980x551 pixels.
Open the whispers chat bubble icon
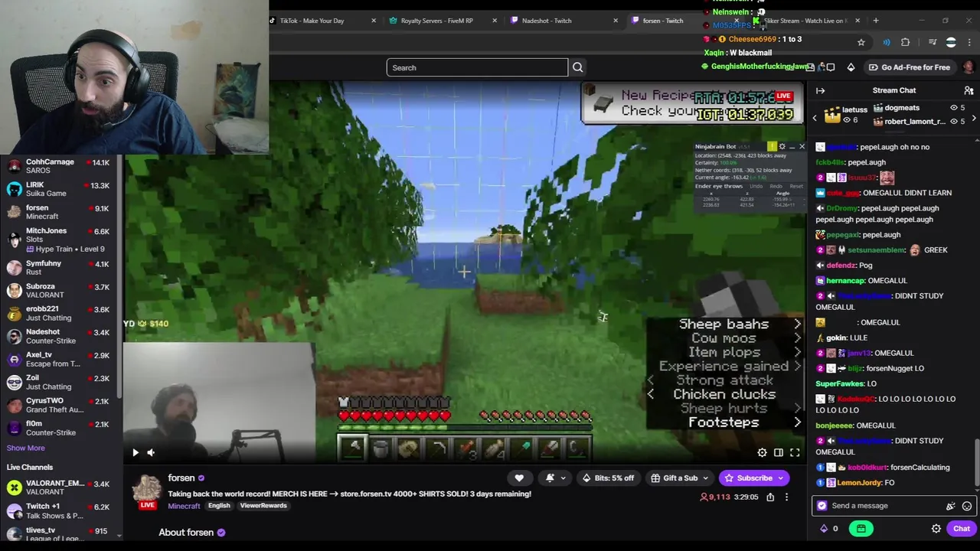[x=831, y=67]
